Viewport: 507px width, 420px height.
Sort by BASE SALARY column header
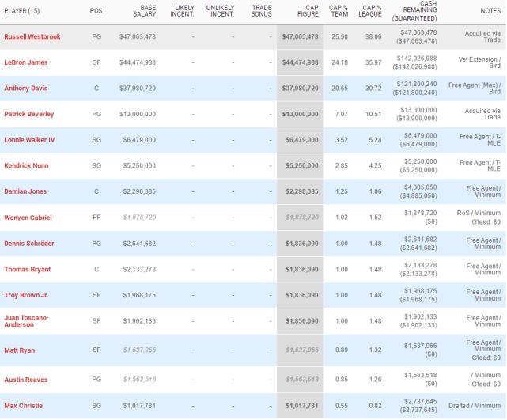[x=144, y=11]
